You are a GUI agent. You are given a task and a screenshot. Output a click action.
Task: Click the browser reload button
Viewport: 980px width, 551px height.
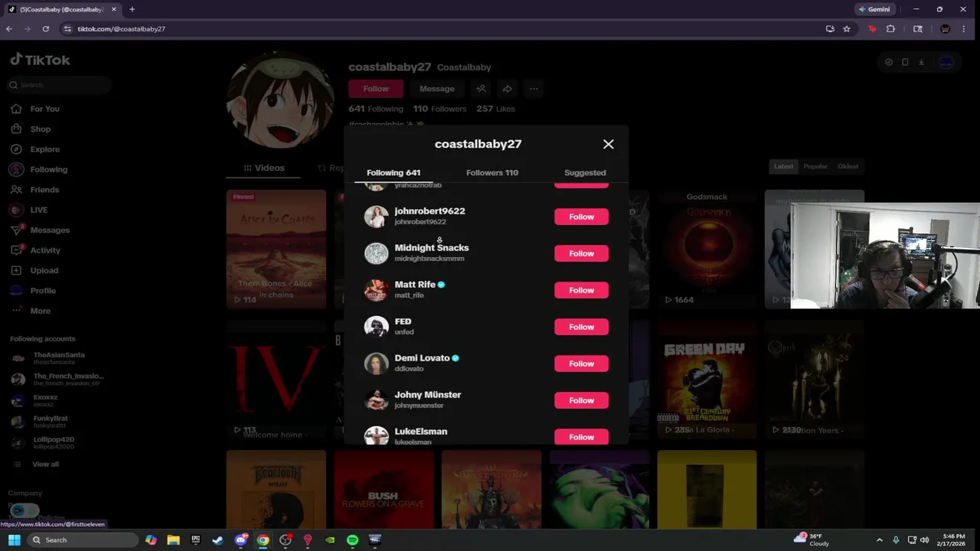tap(46, 29)
